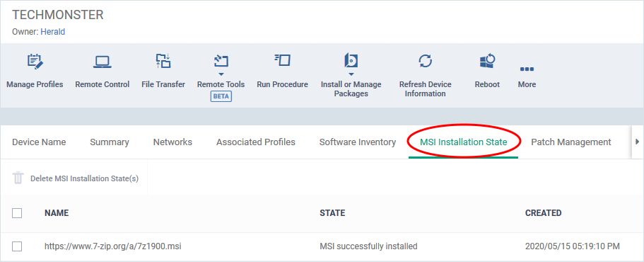Switch to the Patch Management tab
Screen dimensions: 644x262
click(571, 142)
